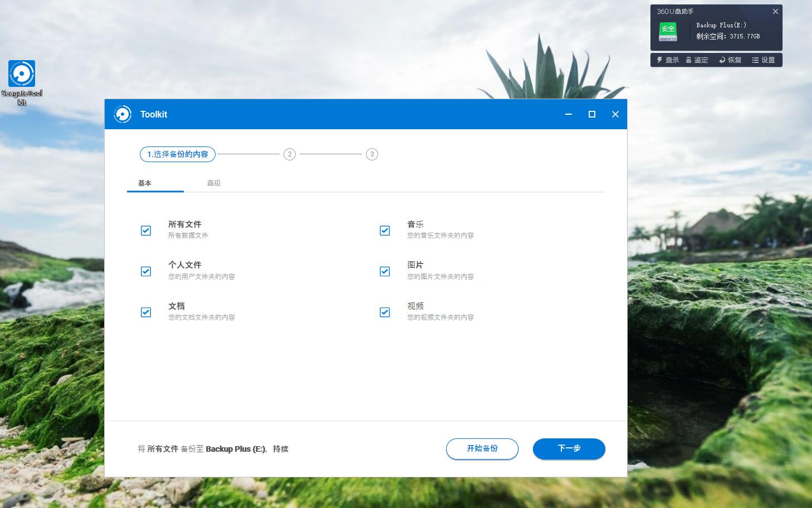Disable the 视频 backup checkbox
812x508 pixels.
click(384, 312)
